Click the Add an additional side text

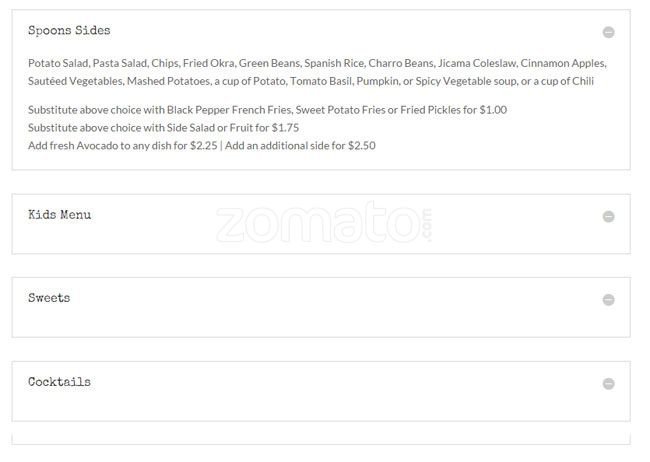pos(300,146)
